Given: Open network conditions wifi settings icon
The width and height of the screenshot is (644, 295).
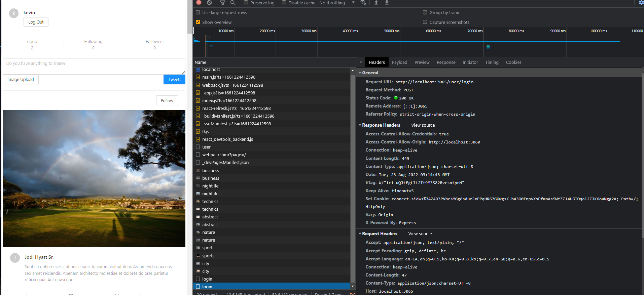Looking at the screenshot, I should tap(363, 2).
